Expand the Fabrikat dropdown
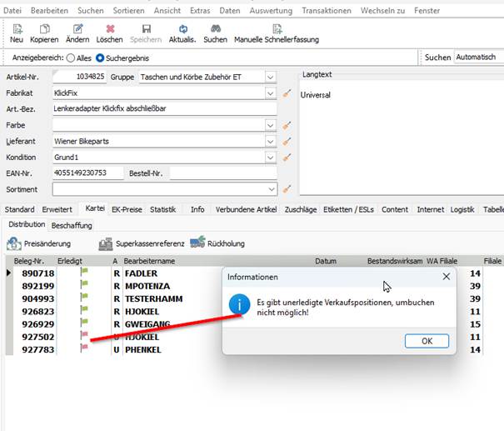 (x=270, y=93)
